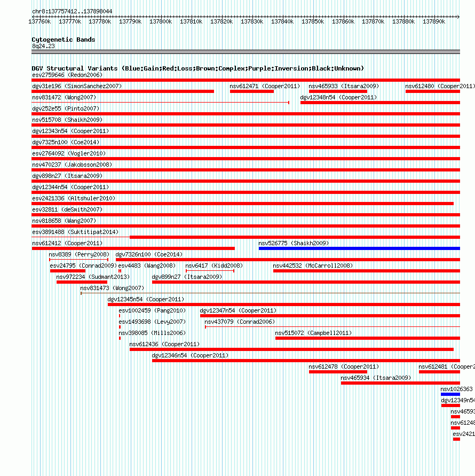Click the Cytogenetic Bands track title
Screen dimensions: 475x476
[x=64, y=40]
